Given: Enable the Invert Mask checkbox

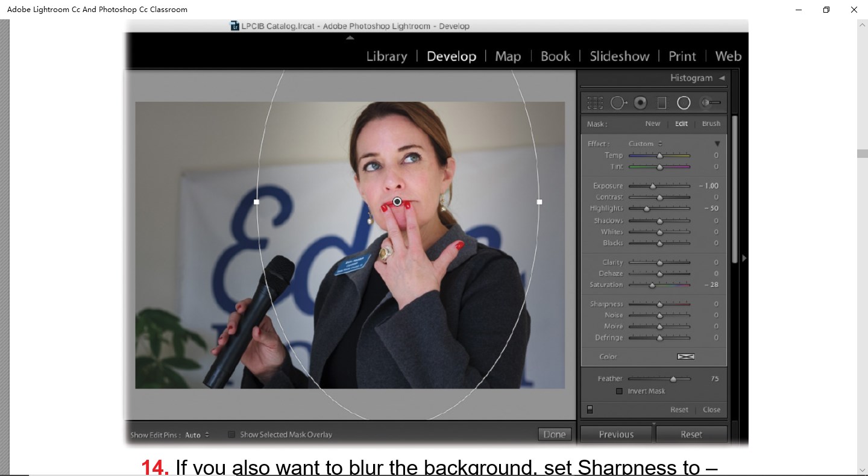Looking at the screenshot, I should [x=619, y=391].
